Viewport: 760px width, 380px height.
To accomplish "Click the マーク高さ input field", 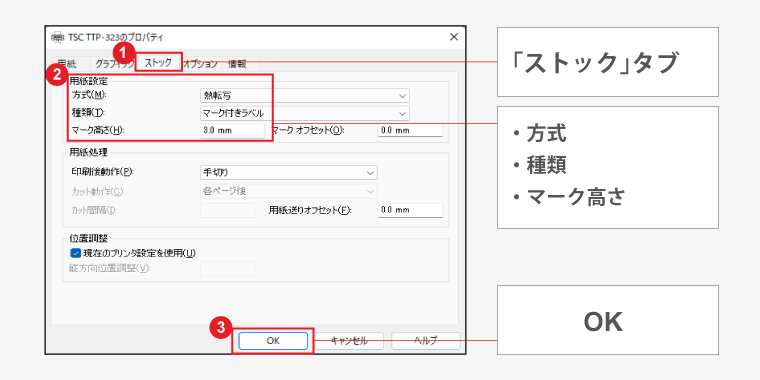I will (232, 130).
